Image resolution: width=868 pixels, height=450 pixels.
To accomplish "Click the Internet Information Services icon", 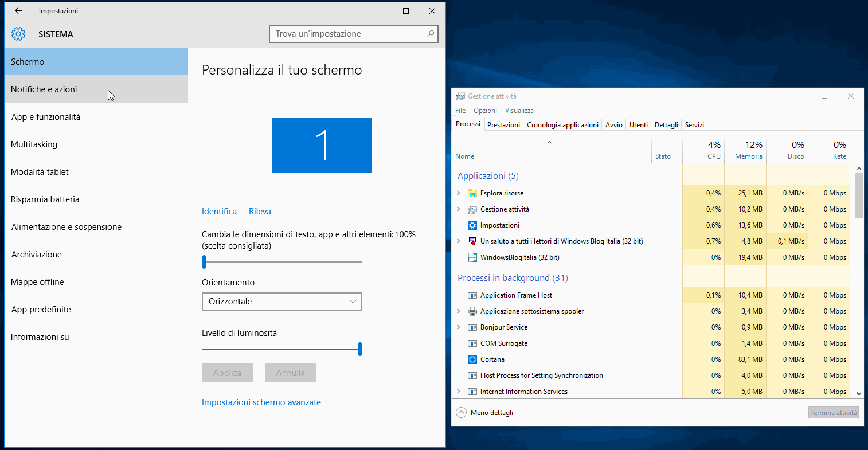I will pos(472,392).
